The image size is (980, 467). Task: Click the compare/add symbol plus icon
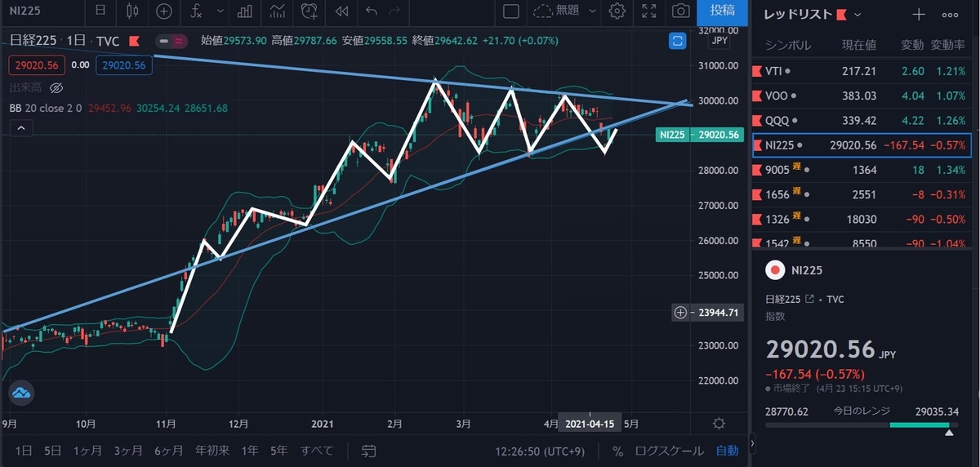point(165,11)
